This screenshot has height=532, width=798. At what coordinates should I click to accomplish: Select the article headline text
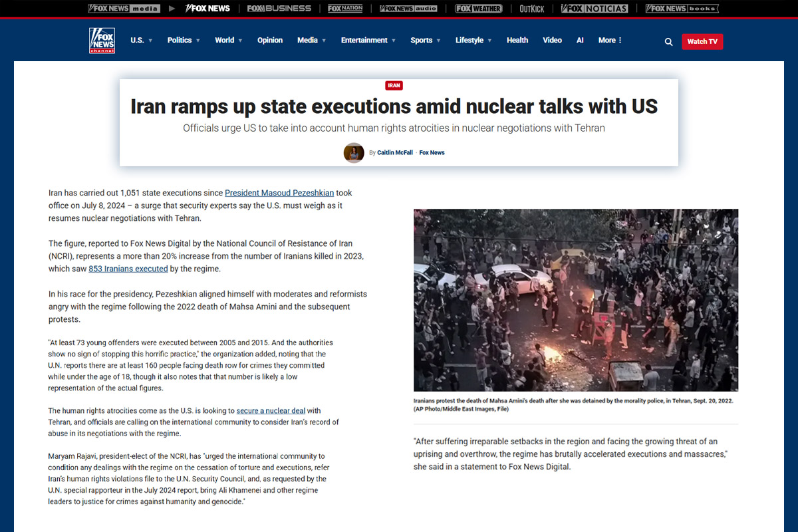tap(394, 106)
